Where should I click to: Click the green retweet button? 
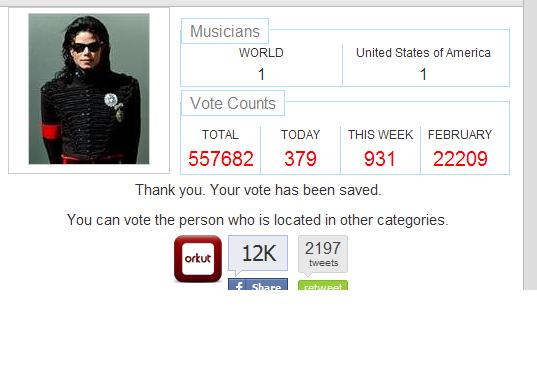pyautogui.click(x=323, y=285)
